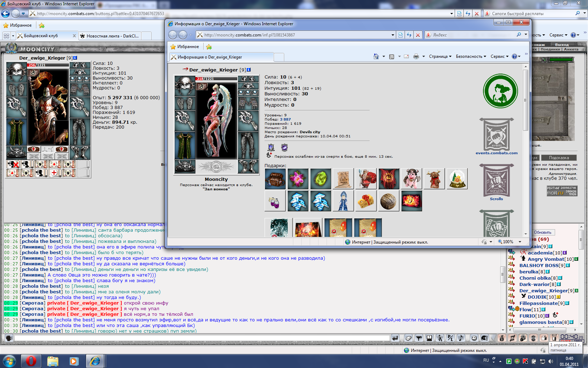Click the RU language indicator in tray
This screenshot has height=368, width=588.
pyautogui.click(x=486, y=360)
